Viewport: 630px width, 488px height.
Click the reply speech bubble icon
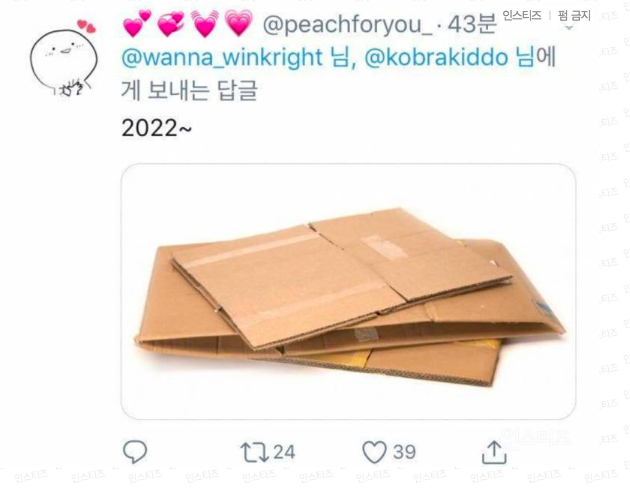[x=135, y=452]
